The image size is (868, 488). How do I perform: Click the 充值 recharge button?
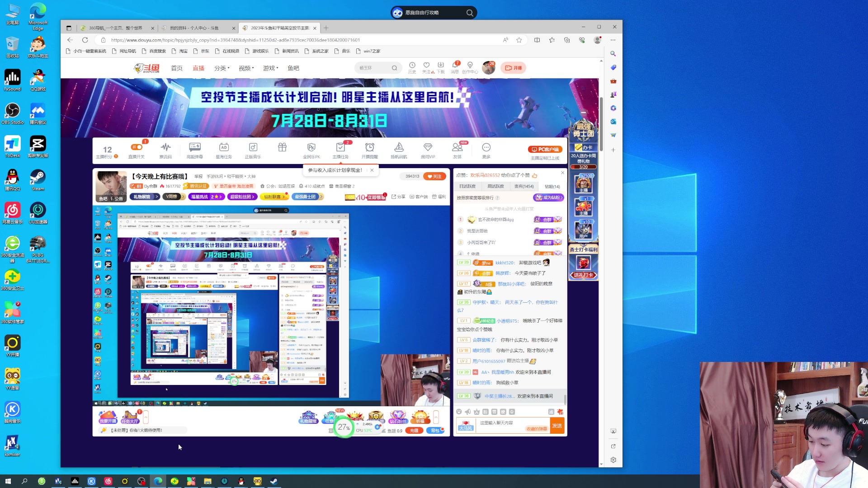414,431
